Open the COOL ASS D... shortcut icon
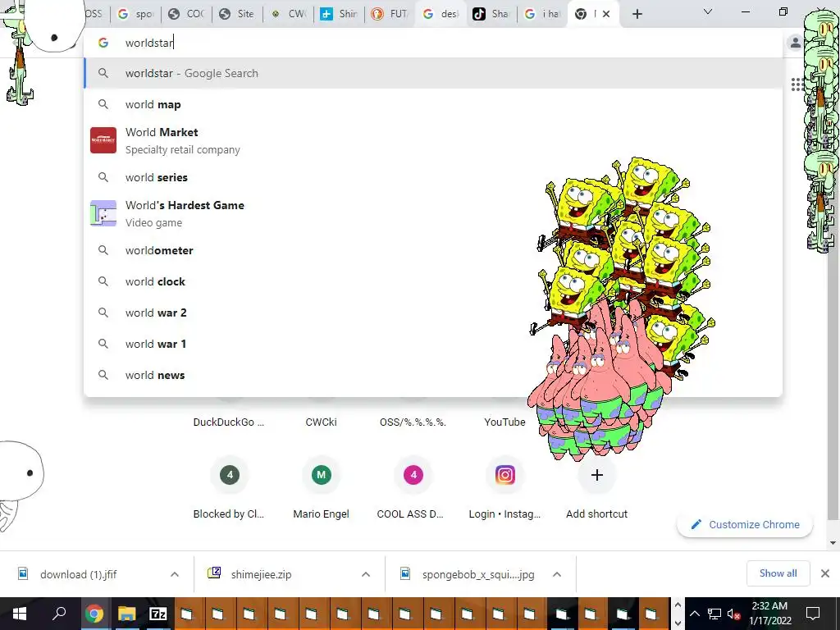 pyautogui.click(x=413, y=475)
